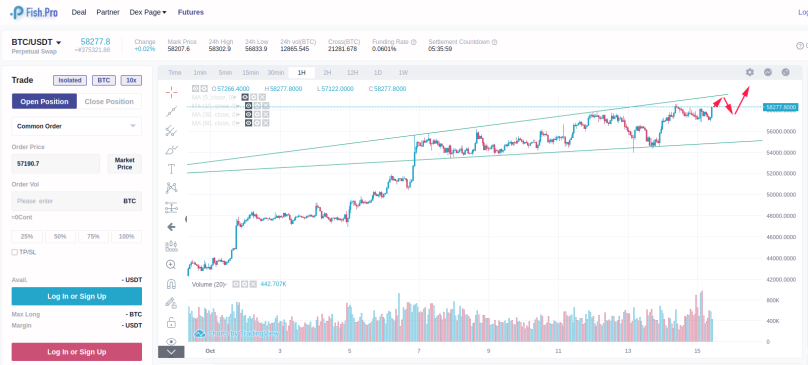Click the indicators icon next to chart settings gear
Screen dimensions: 808x365
767,73
